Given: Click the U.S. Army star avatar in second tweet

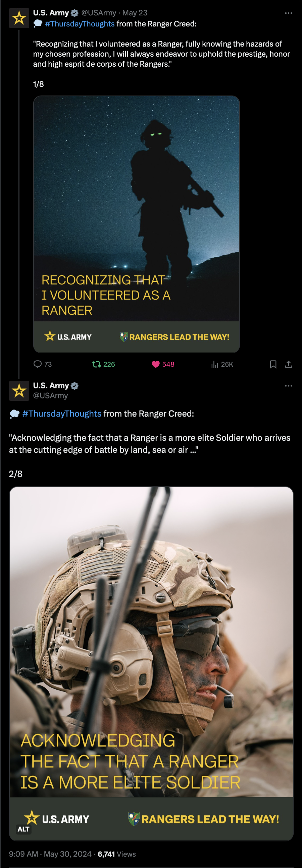Looking at the screenshot, I should pos(19,391).
